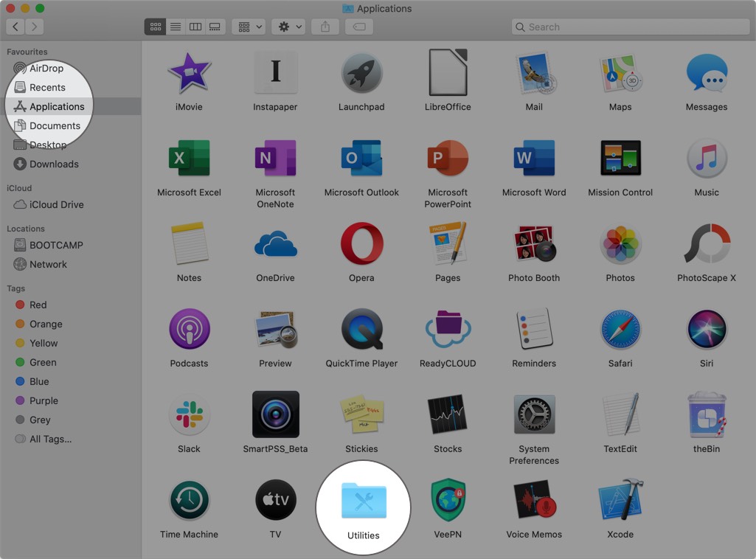756x559 pixels.
Task: Open the group-by arrangement dropdown
Action: 249,27
